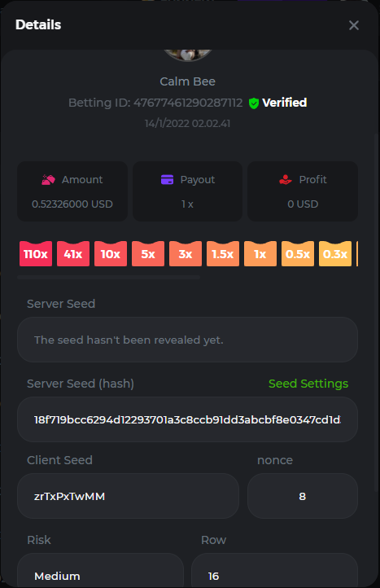Screen dimensions: 380x588
Task: Click the horizontal multiplier scrollbar
Action: [x=109, y=278]
